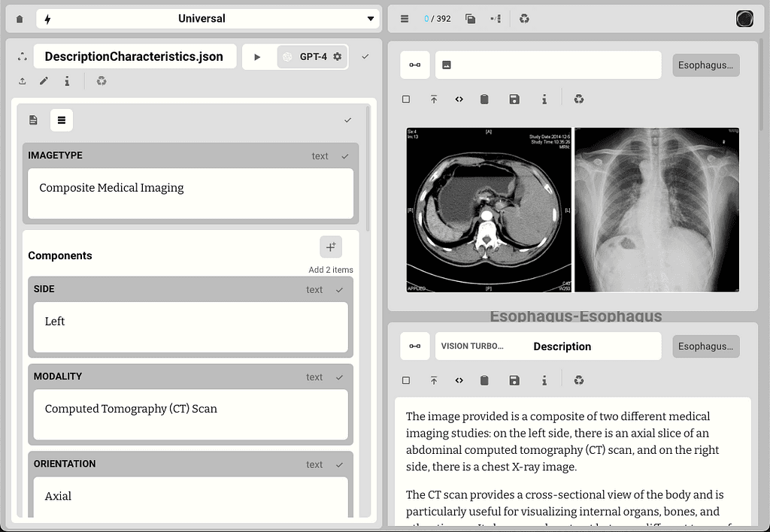Show template info with the i icon
The height and width of the screenshot is (532, 770).
click(x=67, y=81)
